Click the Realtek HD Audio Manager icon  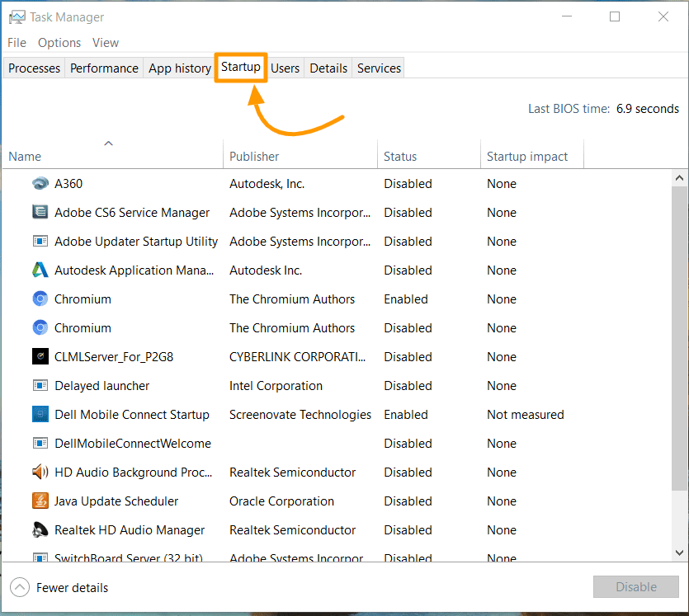(40, 530)
